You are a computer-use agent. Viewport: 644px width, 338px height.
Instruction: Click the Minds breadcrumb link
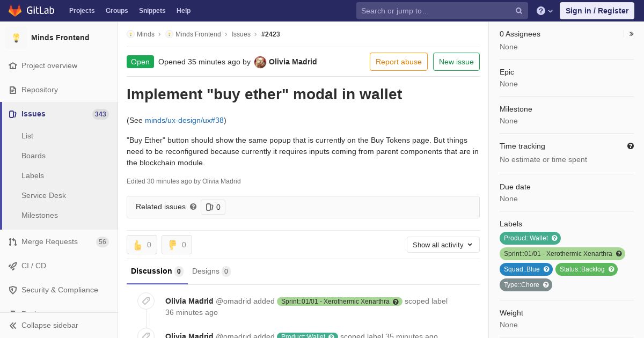pos(145,34)
